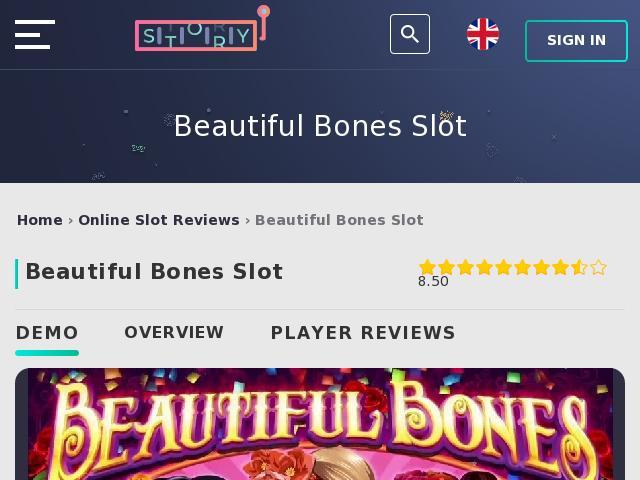Click the Slotory site logo

[x=202, y=29]
